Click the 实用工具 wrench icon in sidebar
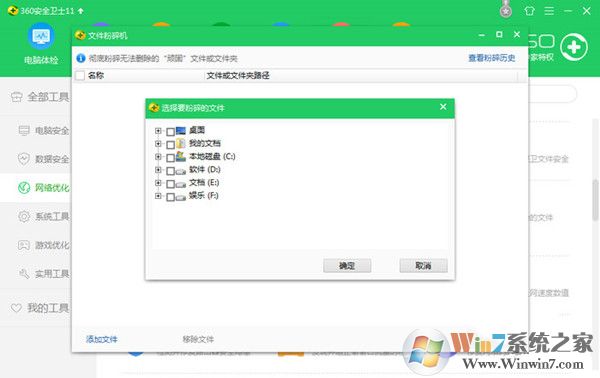Viewport: 600px width, 378px height. (x=24, y=274)
